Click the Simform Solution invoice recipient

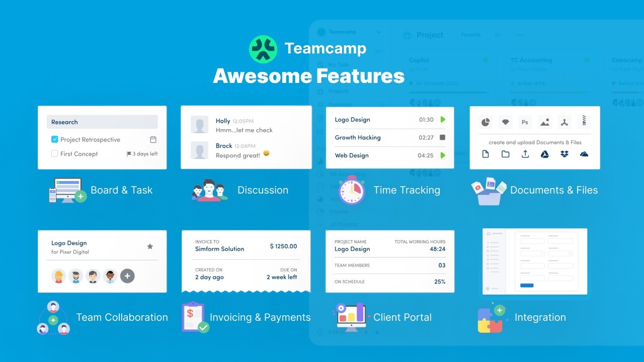[x=219, y=249]
